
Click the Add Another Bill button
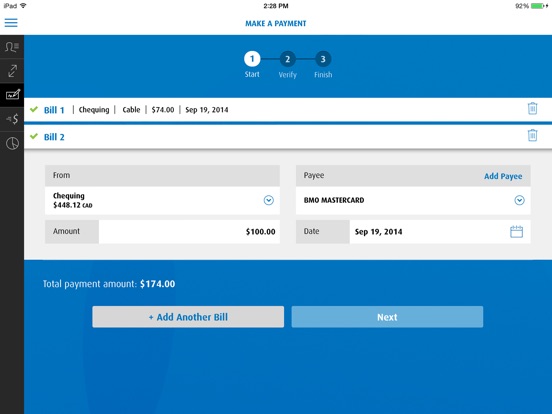point(188,317)
